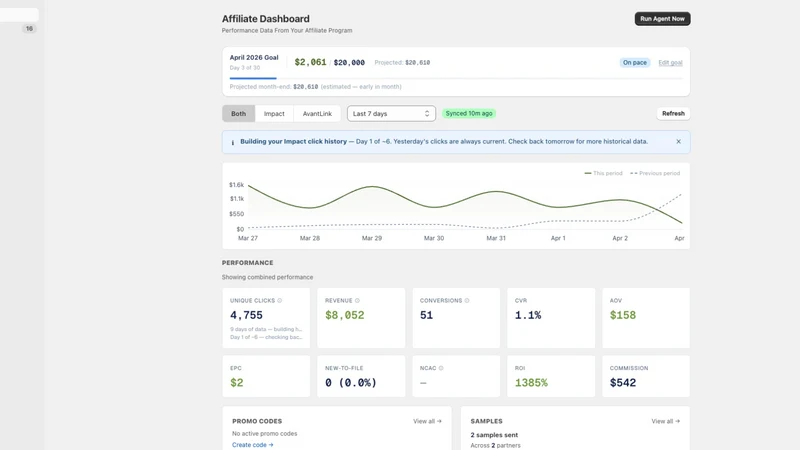Select the Both network tab
Image resolution: width=800 pixels, height=450 pixels.
click(238, 114)
